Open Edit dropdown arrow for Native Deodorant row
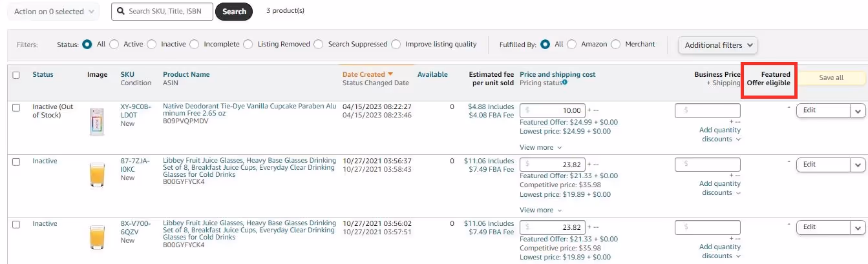 [858, 110]
